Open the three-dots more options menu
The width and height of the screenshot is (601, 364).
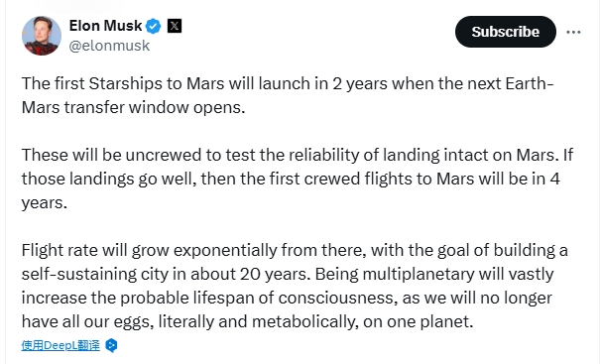573,32
